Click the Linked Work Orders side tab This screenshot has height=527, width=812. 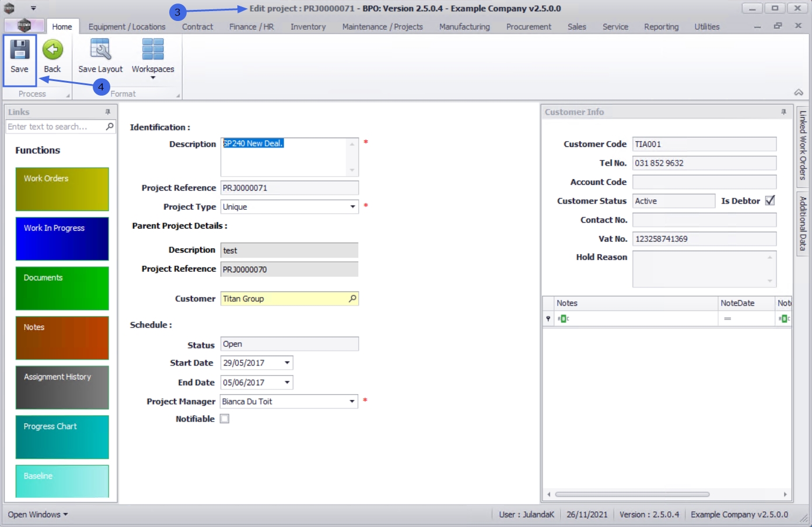(803, 145)
